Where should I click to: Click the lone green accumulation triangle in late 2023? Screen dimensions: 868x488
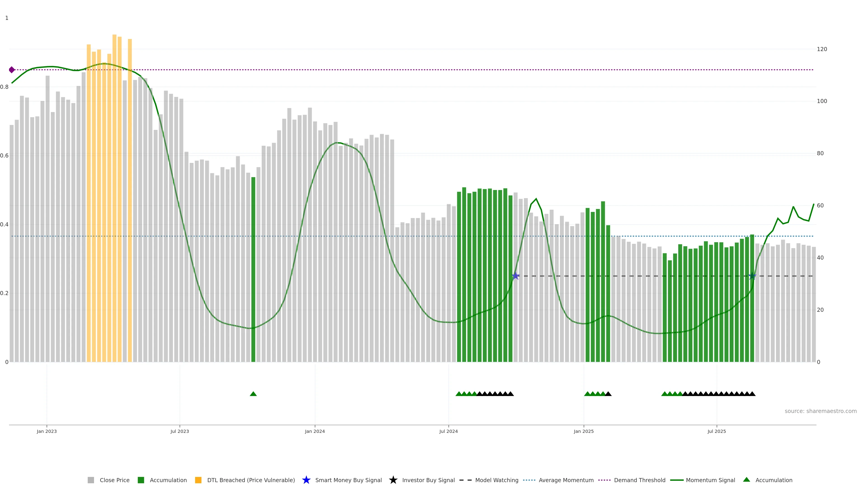click(253, 394)
